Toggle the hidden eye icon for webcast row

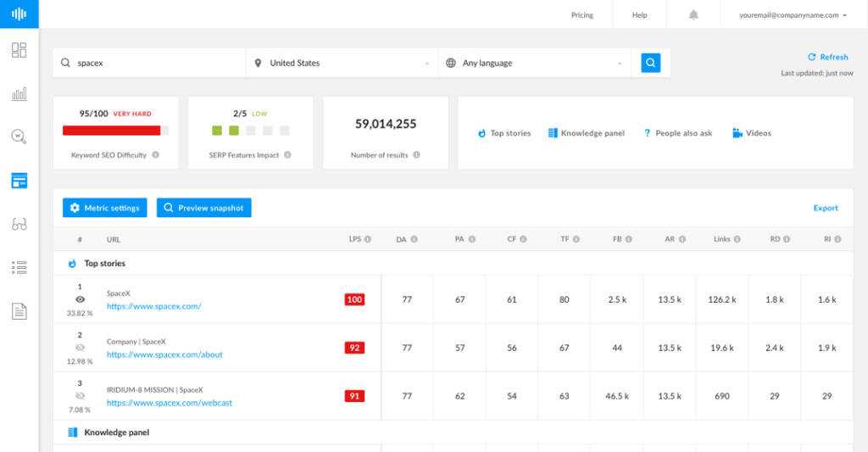(80, 396)
